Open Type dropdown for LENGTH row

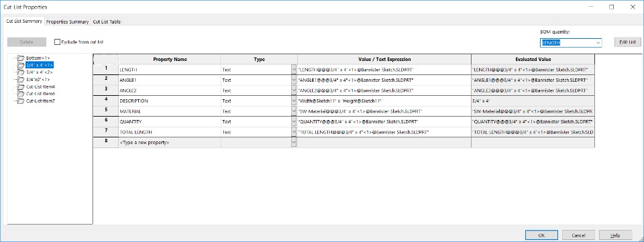pos(294,70)
